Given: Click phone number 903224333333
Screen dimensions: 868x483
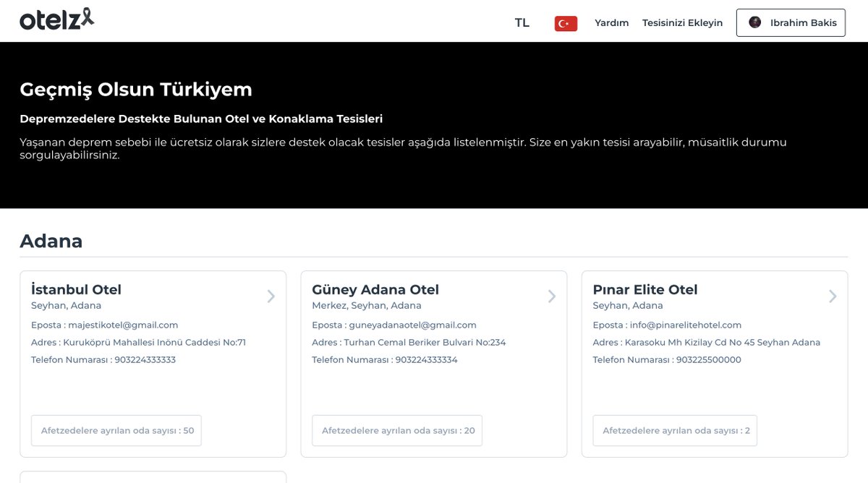Looking at the screenshot, I should pyautogui.click(x=145, y=360).
